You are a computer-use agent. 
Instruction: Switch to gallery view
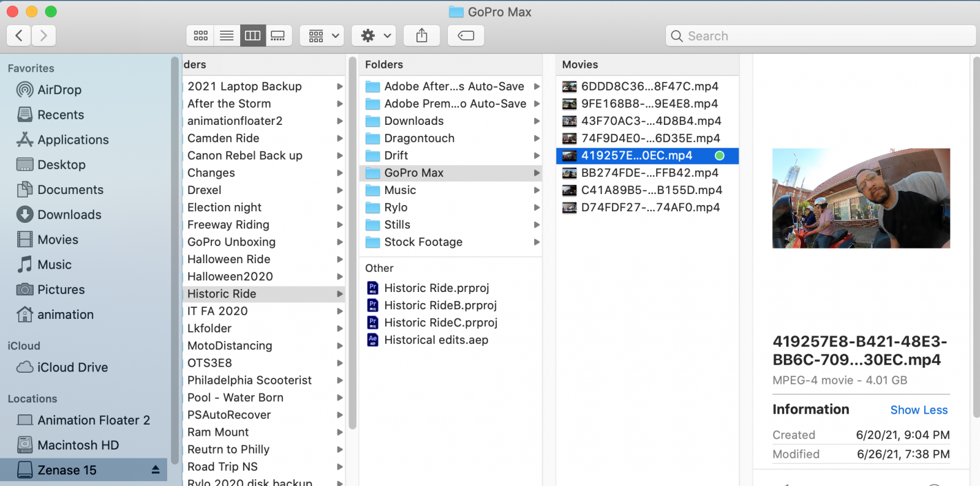(x=278, y=36)
